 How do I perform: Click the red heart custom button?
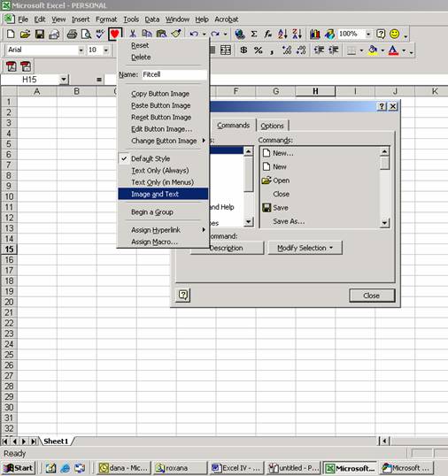coord(115,34)
